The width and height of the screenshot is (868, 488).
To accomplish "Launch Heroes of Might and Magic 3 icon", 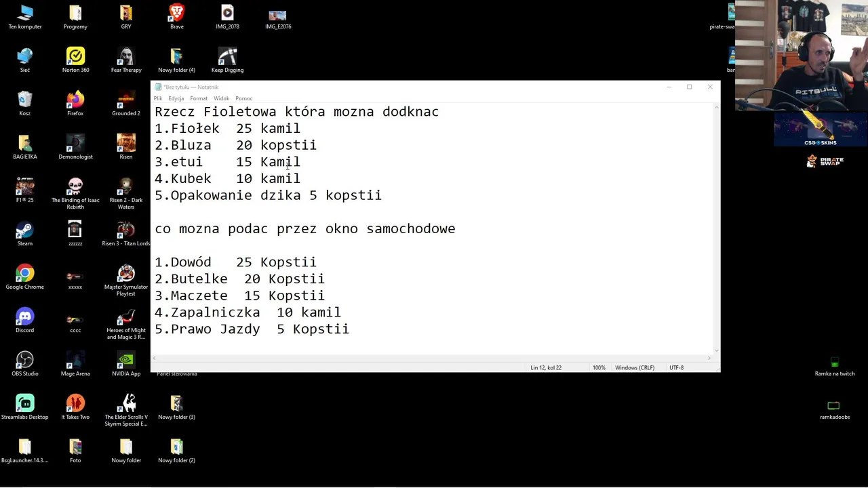I will [126, 323].
